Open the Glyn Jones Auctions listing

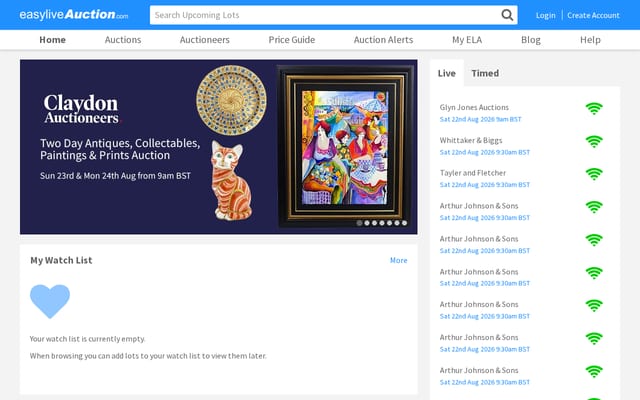click(474, 107)
